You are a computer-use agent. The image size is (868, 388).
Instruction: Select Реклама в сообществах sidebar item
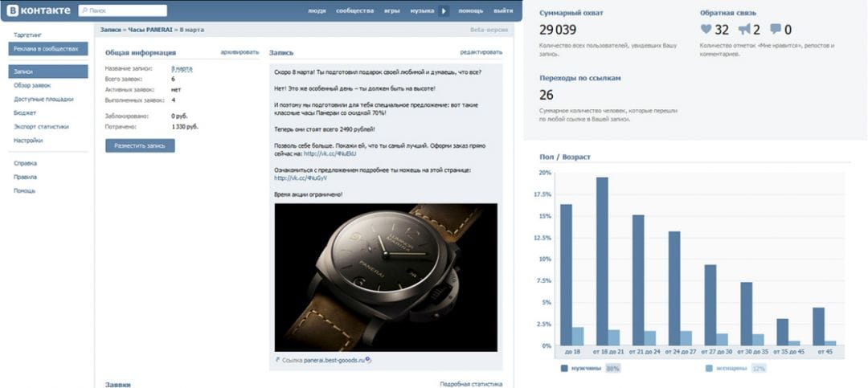(48, 49)
